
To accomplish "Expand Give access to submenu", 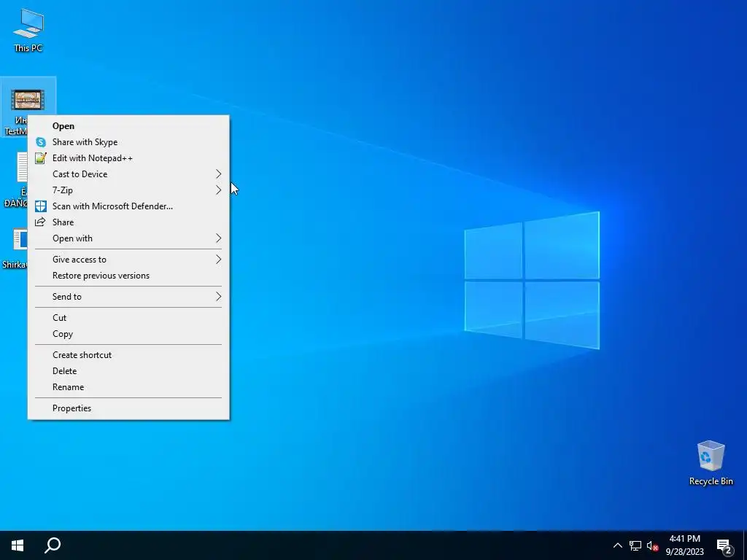I will (x=128, y=260).
